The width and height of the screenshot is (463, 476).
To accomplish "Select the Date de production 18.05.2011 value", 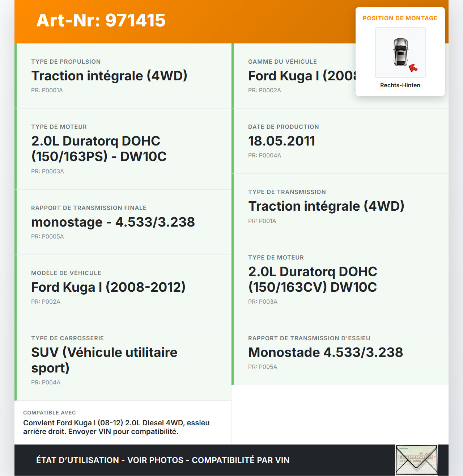I will [281, 141].
